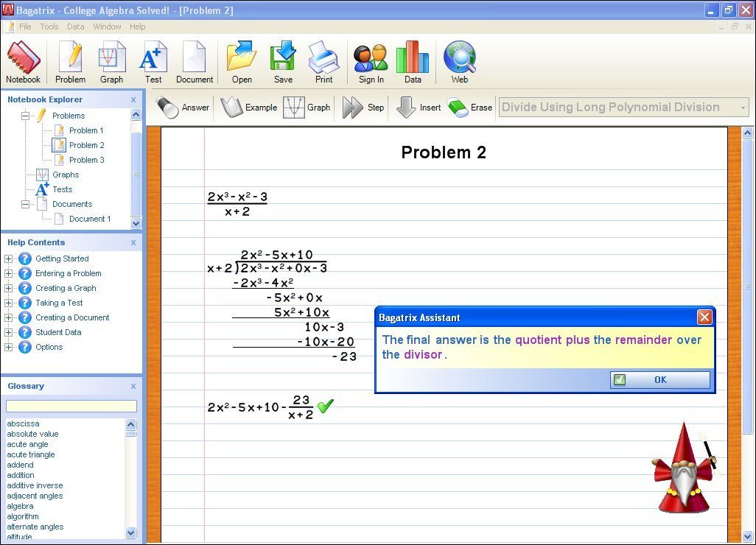Click the Step forward arrows button

pyautogui.click(x=363, y=108)
